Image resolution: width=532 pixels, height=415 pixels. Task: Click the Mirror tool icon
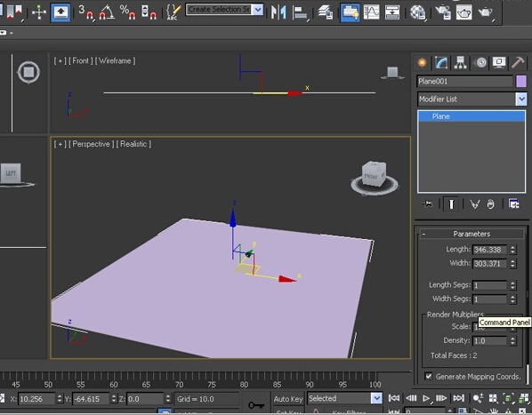tap(278, 12)
